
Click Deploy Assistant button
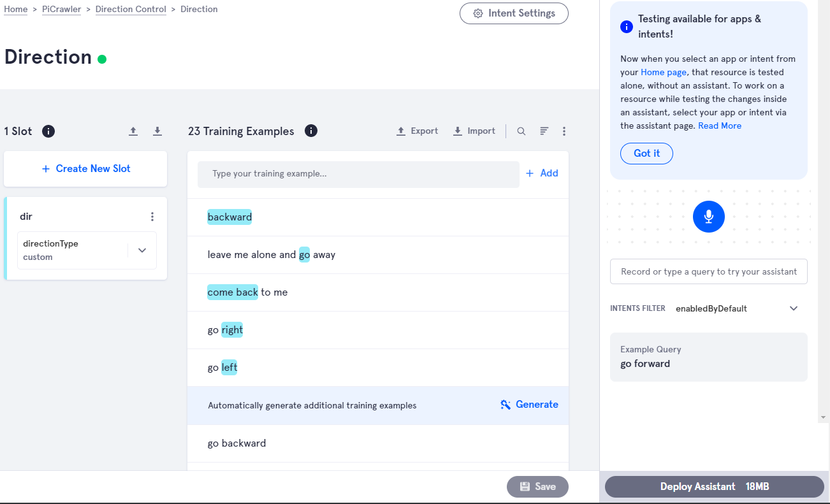pyautogui.click(x=715, y=487)
